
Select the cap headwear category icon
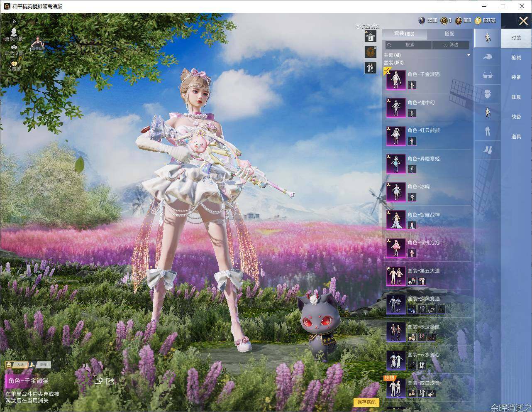pos(488,57)
